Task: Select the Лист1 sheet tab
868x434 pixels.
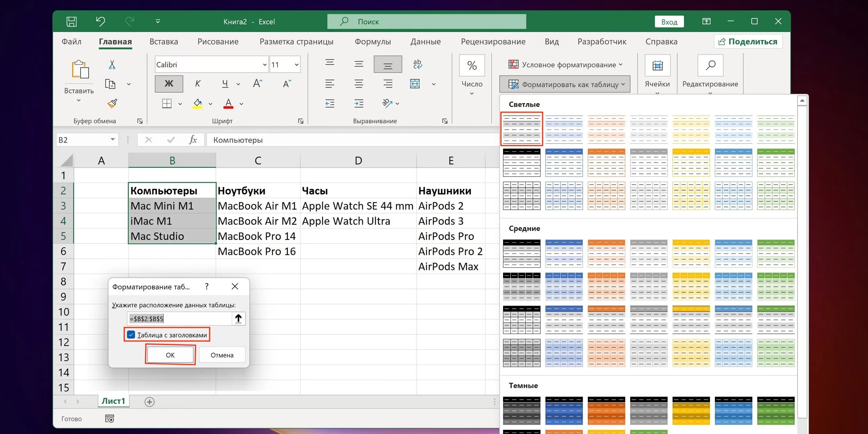Action: click(x=113, y=401)
